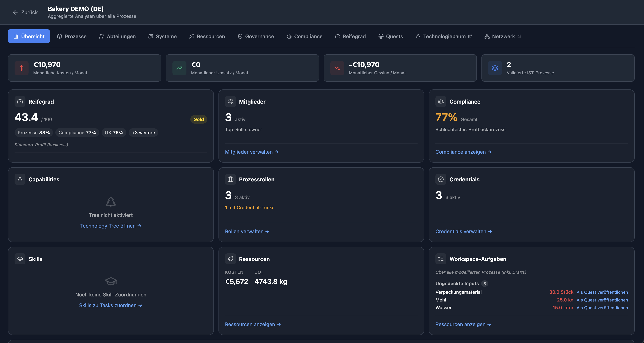This screenshot has height=343, width=644.
Task: Click the people icon in Mitglieder card
Action: click(x=231, y=101)
